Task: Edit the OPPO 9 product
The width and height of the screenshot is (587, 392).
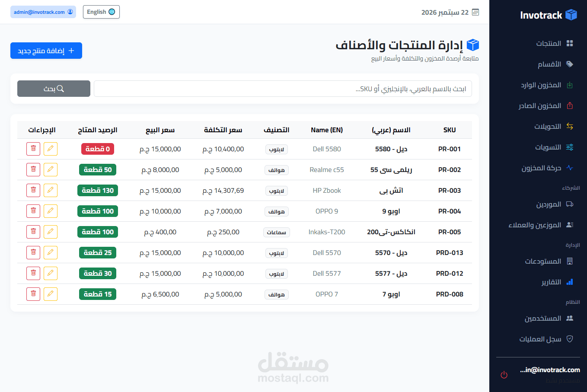Action: pos(51,211)
